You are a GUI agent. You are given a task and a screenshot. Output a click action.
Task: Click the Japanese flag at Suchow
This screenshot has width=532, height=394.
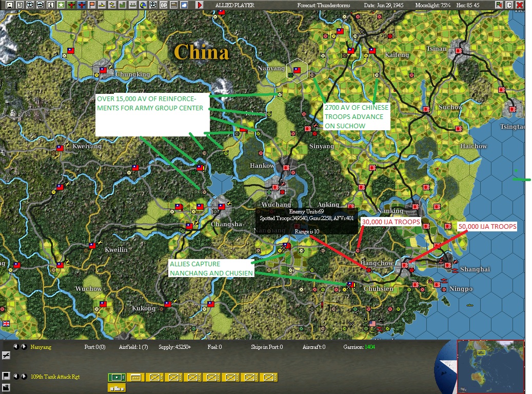426,109
